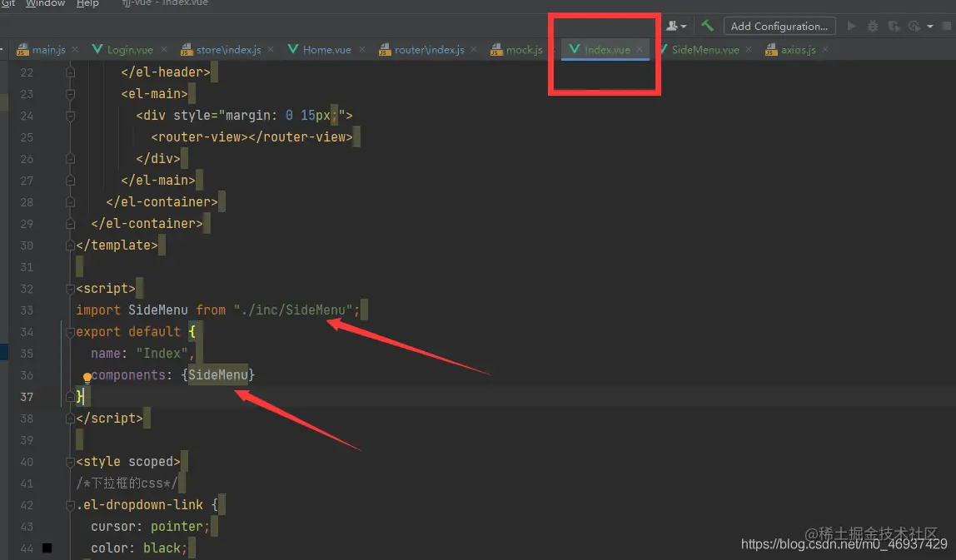Collapse the .el-dropdown-link fold at line 42
956x560 pixels.
click(x=70, y=505)
